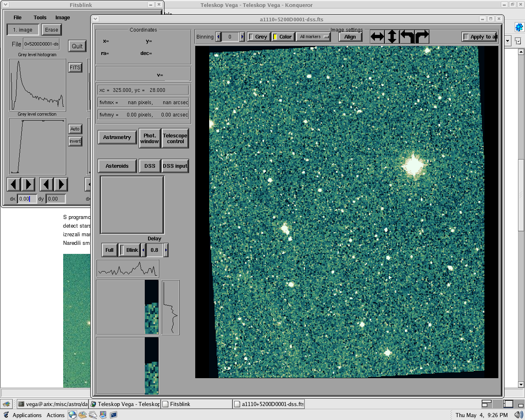
Task: Click in the File name input field
Action: (x=41, y=44)
